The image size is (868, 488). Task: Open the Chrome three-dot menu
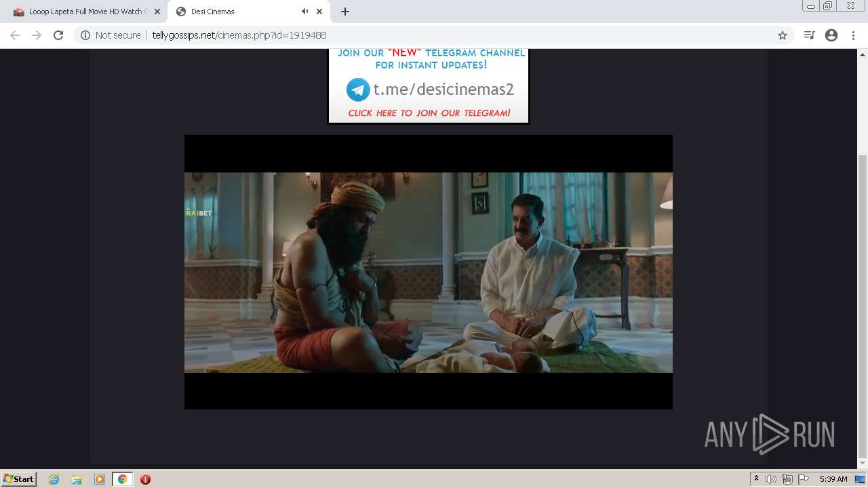point(853,35)
